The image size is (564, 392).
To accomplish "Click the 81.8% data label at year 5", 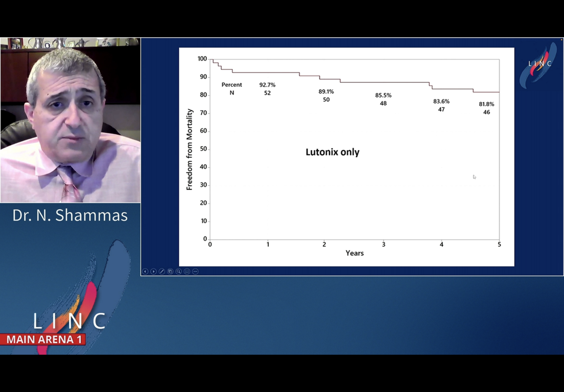I will click(486, 104).
